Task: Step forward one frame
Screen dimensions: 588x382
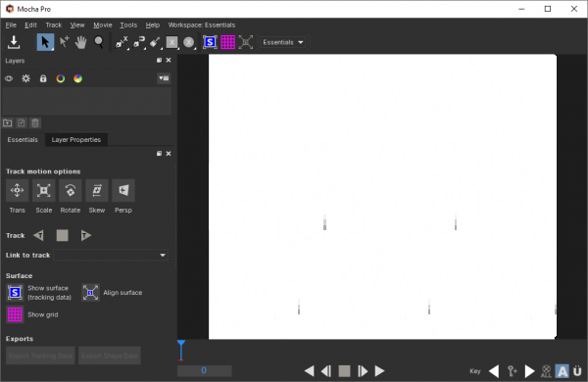Action: click(363, 371)
